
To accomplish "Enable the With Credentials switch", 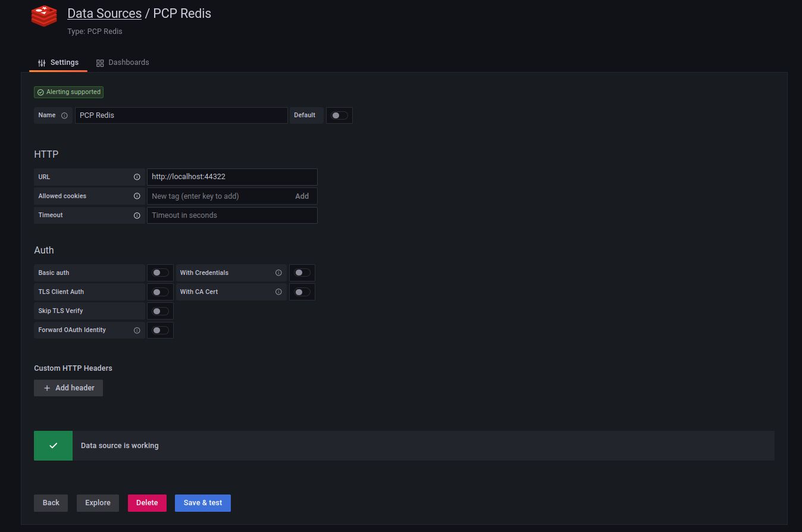I will coord(302,273).
